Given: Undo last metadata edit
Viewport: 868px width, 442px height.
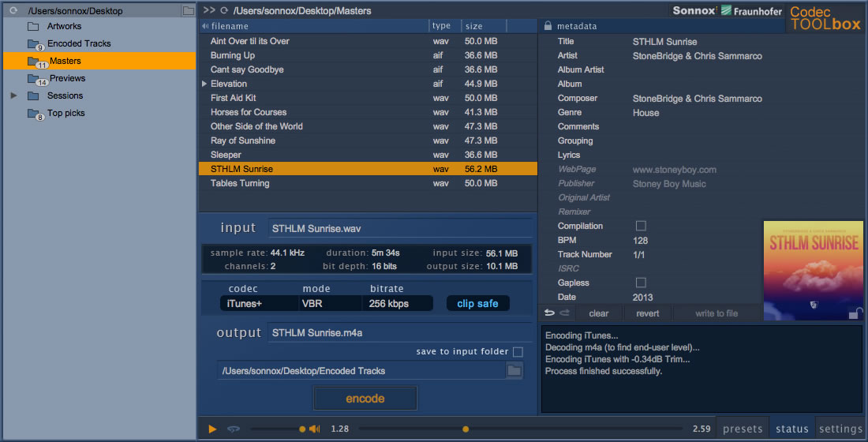Looking at the screenshot, I should 549,313.
